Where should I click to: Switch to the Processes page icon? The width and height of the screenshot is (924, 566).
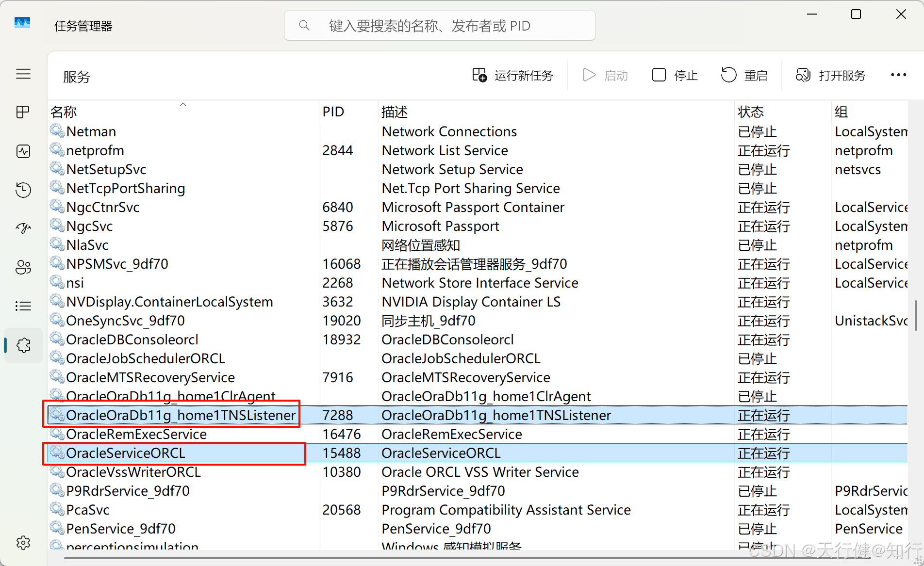coord(23,113)
